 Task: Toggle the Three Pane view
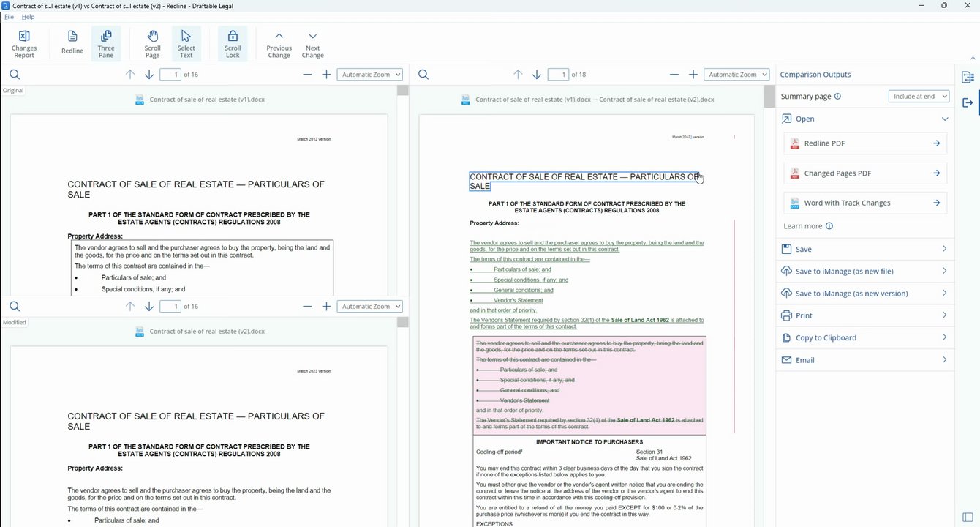click(106, 44)
